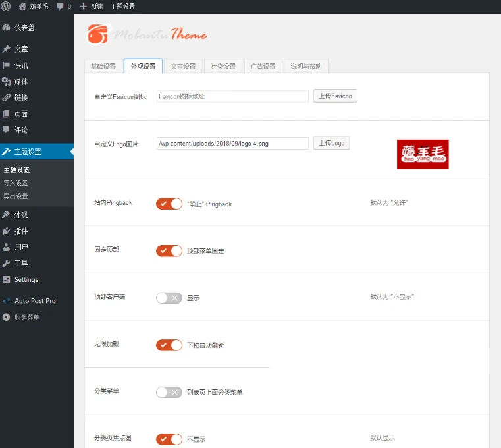Open the 媒体 media icon
The height and width of the screenshot is (448, 501).
(7, 82)
